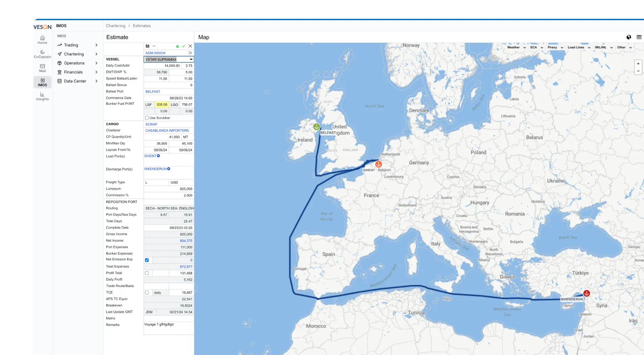Screen dimensions: 644x355
Task: Click the BELFAST ballast port link
Action: (x=153, y=92)
